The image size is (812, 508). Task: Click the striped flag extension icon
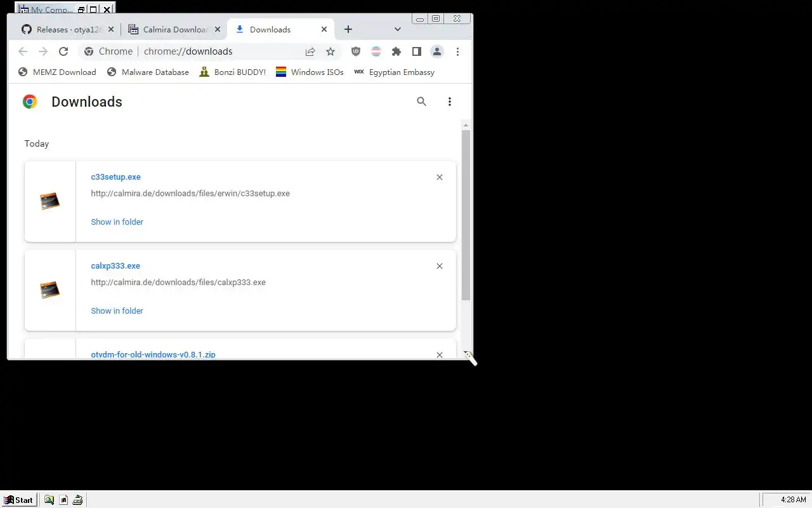(x=376, y=51)
